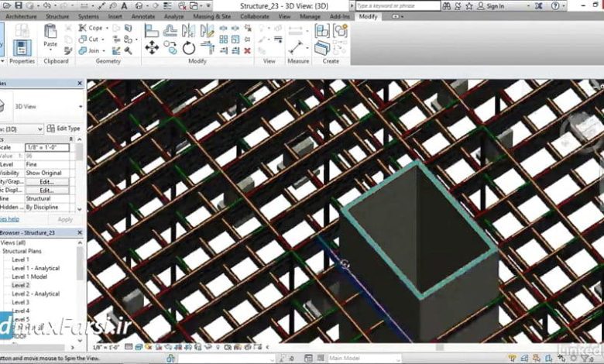
Task: Click the View Scale value field
Action: tap(47, 147)
